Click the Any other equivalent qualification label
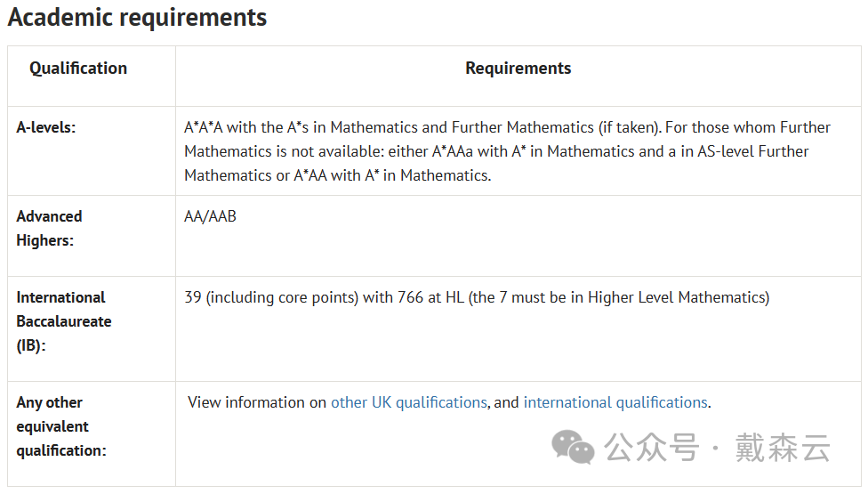This screenshot has width=868, height=494. tap(60, 426)
